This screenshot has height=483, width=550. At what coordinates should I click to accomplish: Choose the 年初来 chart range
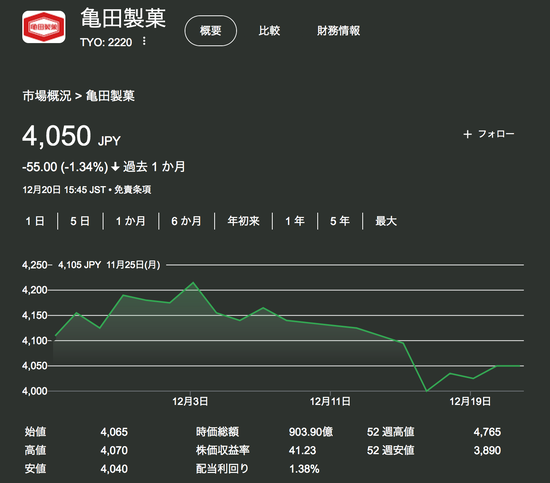(x=243, y=221)
